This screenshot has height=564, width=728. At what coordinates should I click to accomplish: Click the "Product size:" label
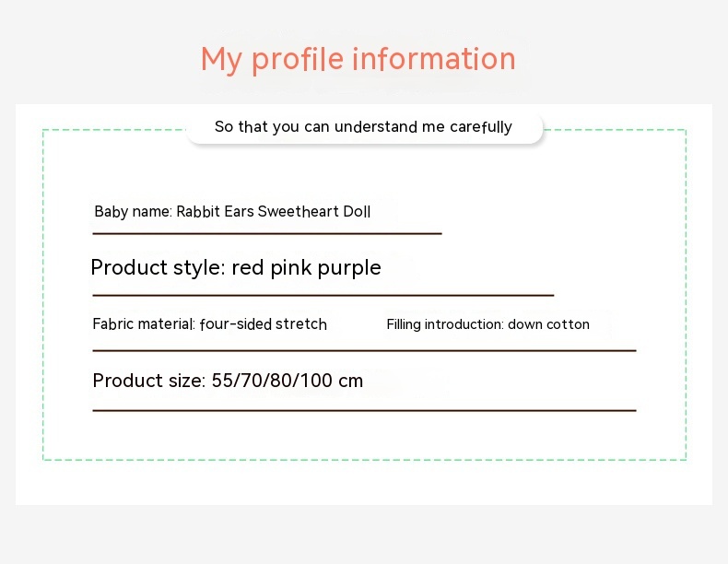click(148, 381)
